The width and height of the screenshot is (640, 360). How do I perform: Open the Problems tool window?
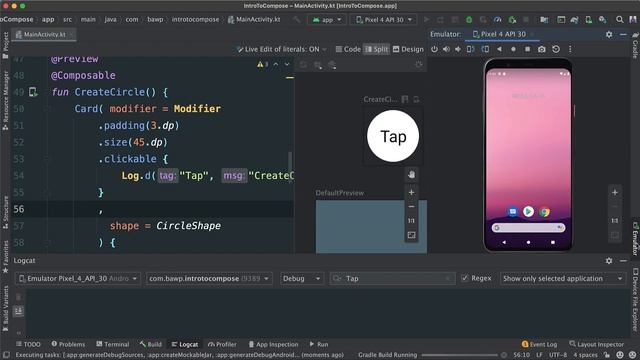point(68,344)
